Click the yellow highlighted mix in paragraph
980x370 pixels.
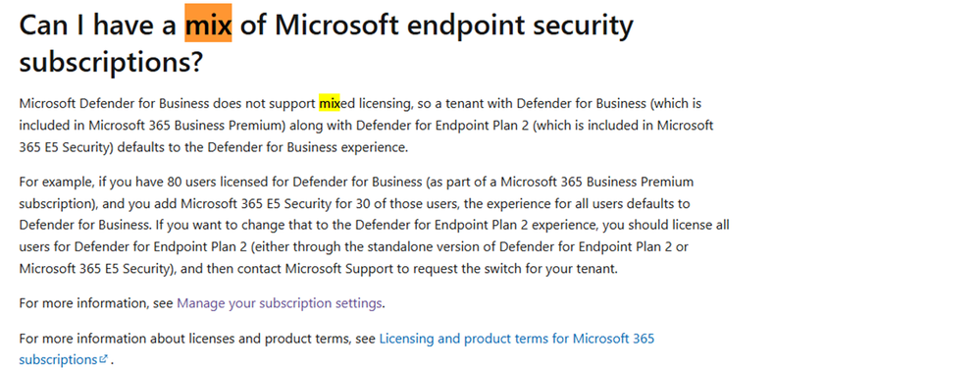pyautogui.click(x=330, y=102)
